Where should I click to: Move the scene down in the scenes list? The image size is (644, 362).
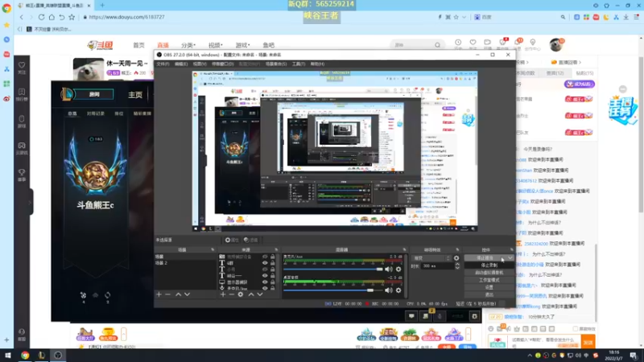tap(188, 294)
